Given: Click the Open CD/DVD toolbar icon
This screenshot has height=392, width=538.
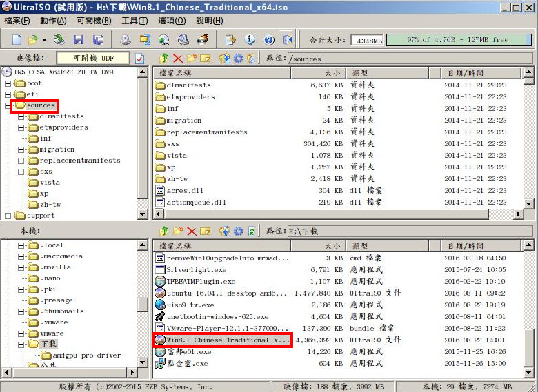Looking at the screenshot, I should pyautogui.click(x=59, y=40).
